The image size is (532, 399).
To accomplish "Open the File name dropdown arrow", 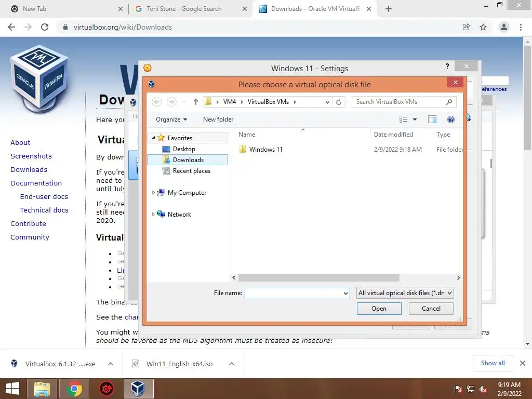I will pos(345,293).
